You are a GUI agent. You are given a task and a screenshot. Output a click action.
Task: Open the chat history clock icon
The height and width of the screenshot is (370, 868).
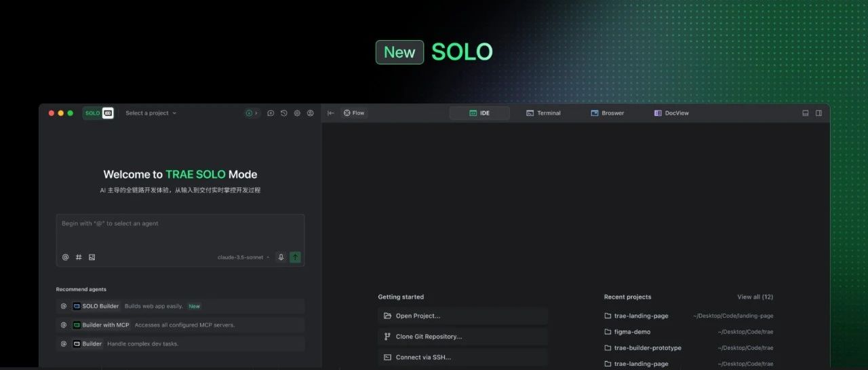click(284, 113)
